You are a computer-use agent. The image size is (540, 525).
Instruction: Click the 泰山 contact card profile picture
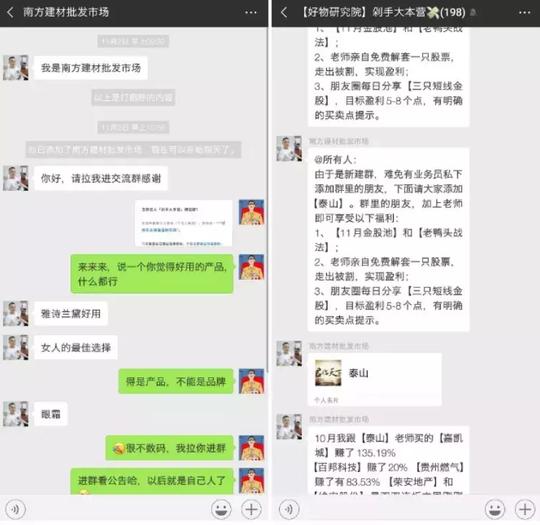click(x=328, y=373)
